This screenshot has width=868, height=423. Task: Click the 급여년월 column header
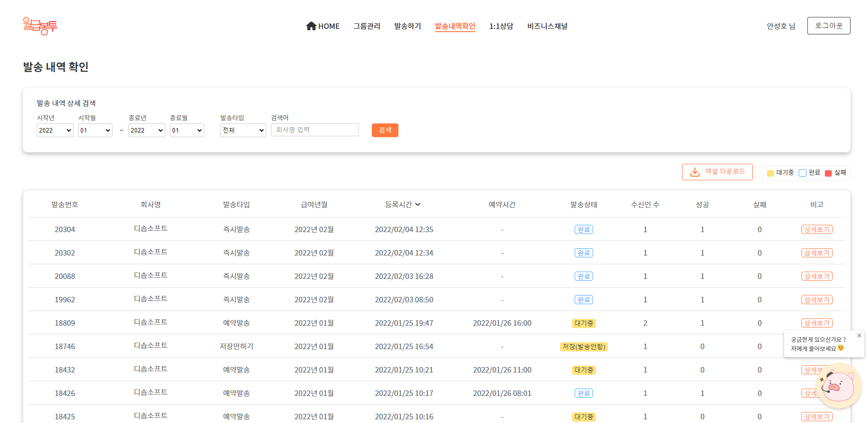point(314,205)
